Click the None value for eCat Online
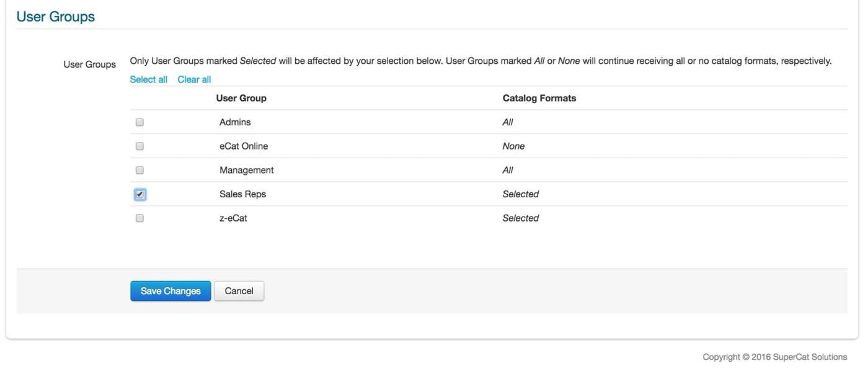The height and width of the screenshot is (368, 868). pos(513,146)
